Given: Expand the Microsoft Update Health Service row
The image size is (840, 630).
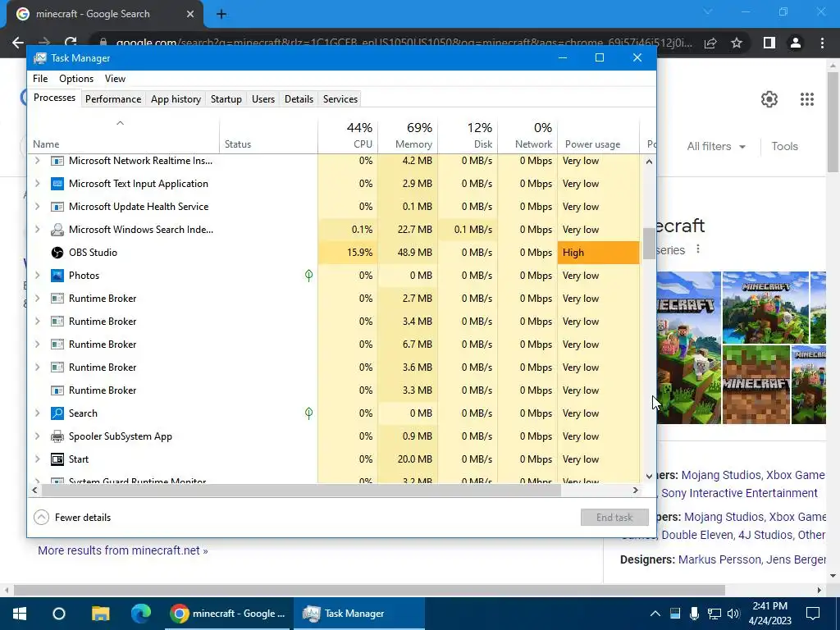Looking at the screenshot, I should pyautogui.click(x=37, y=207).
